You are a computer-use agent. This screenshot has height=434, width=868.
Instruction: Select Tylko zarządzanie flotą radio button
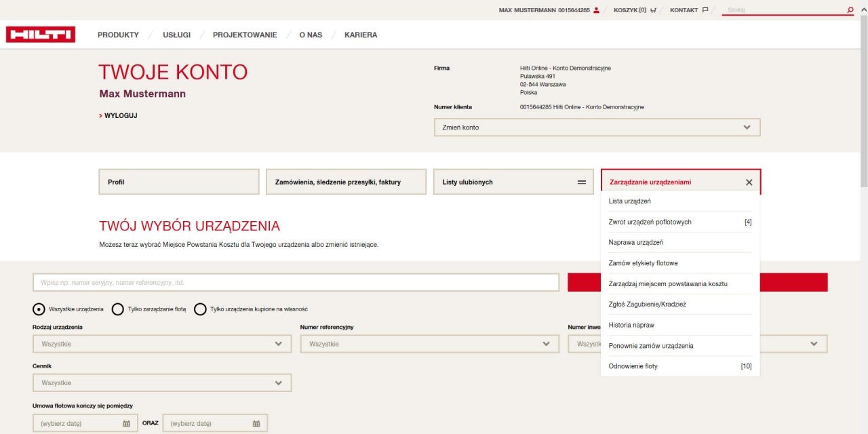(118, 309)
